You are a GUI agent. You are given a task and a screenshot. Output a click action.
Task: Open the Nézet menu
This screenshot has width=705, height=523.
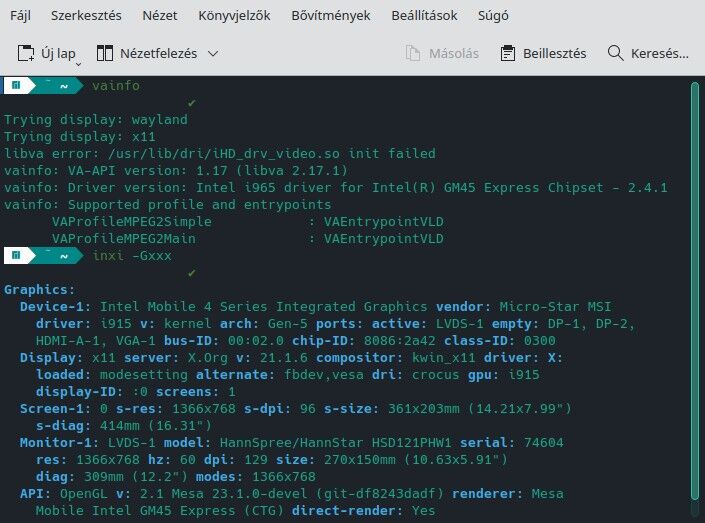[160, 15]
